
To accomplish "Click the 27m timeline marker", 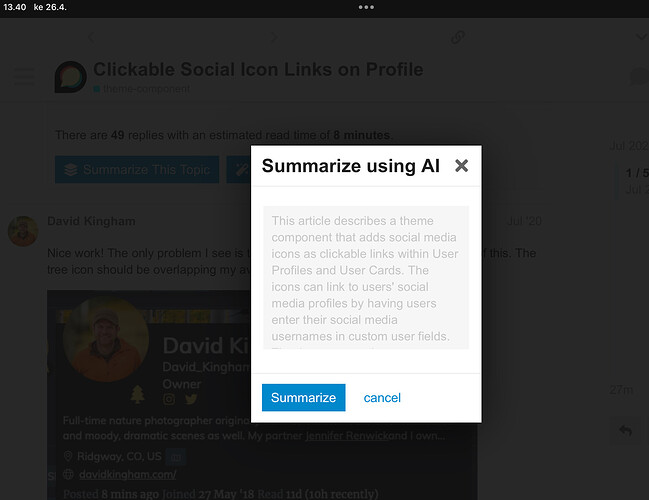I will [621, 390].
